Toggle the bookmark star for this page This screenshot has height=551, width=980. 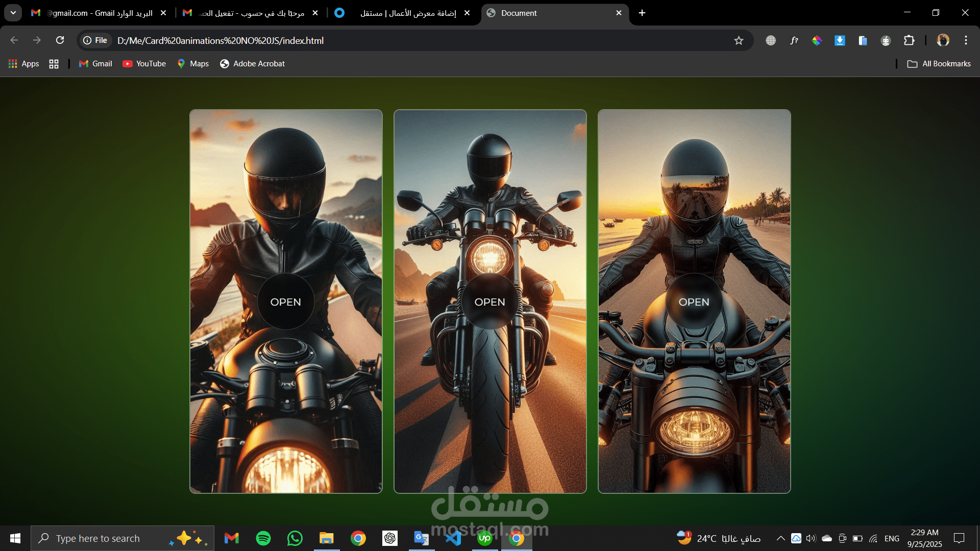(739, 40)
